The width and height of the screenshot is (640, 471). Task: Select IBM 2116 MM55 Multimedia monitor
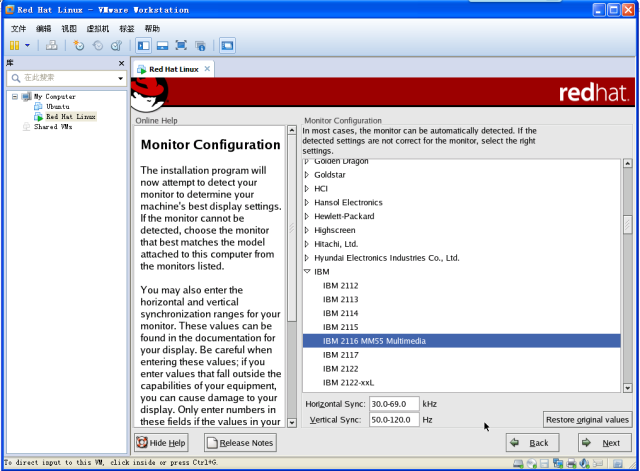[x=461, y=341]
